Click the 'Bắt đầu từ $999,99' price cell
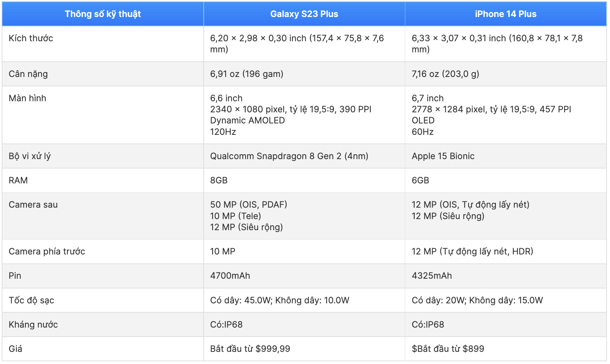Viewport: 610px width, 364px height. click(x=250, y=349)
